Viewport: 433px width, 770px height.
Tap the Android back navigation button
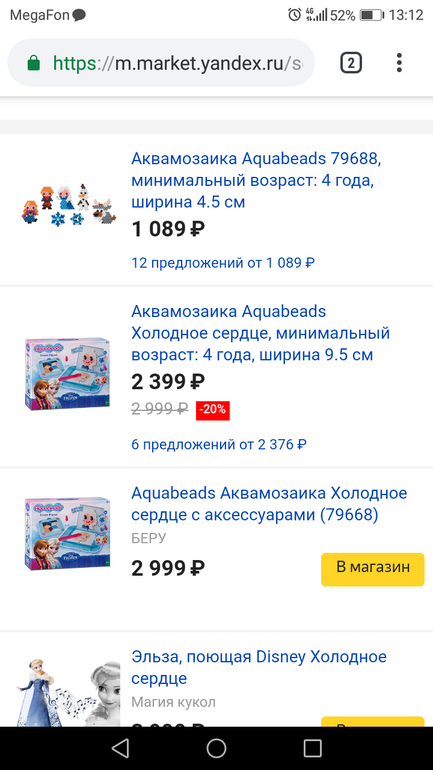coord(120,748)
